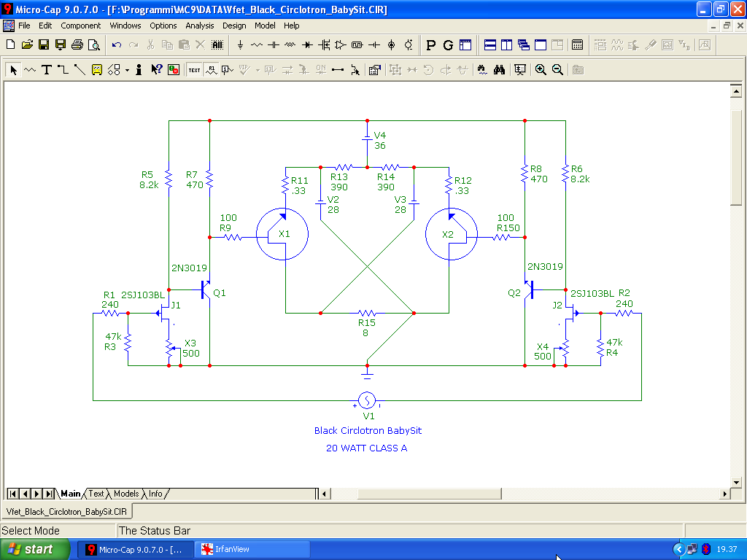This screenshot has width=747, height=560.
Task: Place a pulse source from the toolbar
Action: tap(357, 44)
